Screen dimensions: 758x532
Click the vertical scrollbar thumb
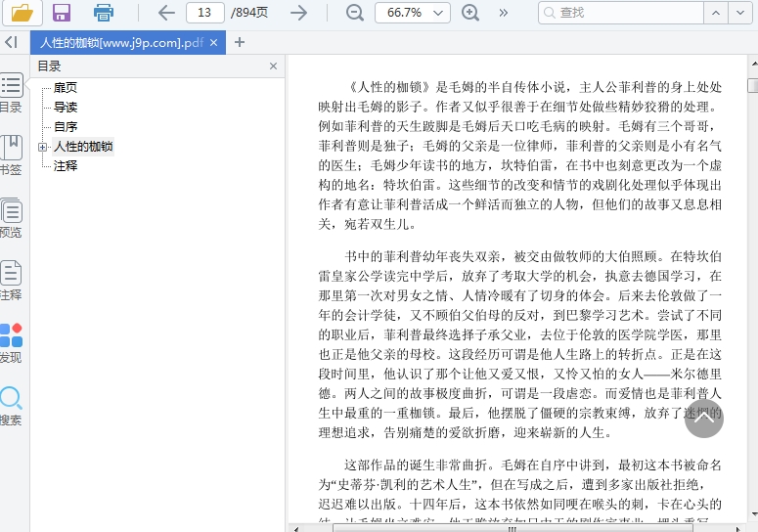coord(753,85)
